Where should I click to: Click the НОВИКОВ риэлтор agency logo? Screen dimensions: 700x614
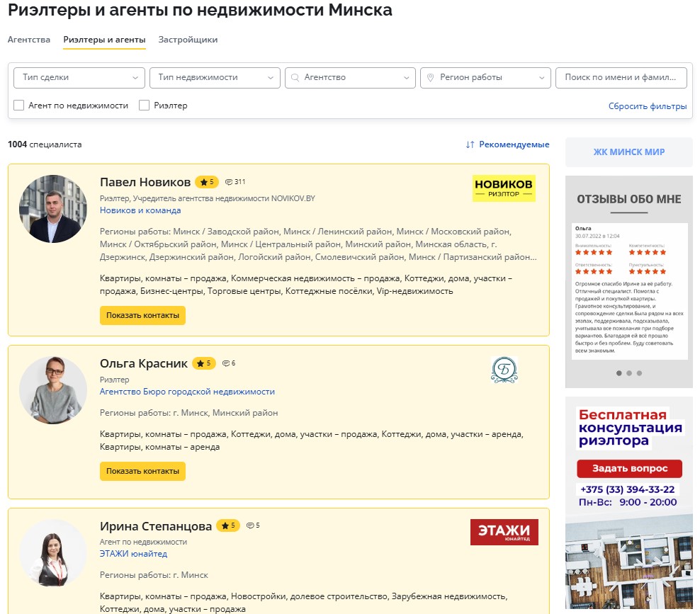coord(504,188)
